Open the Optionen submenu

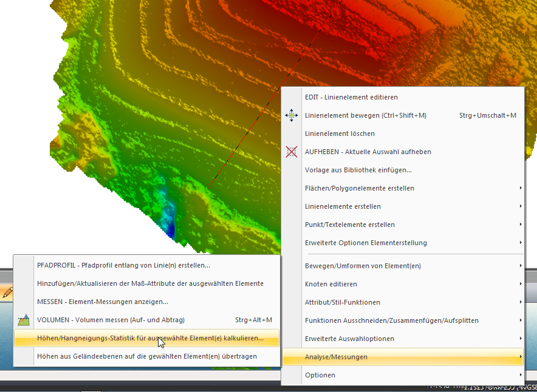pyautogui.click(x=403, y=375)
